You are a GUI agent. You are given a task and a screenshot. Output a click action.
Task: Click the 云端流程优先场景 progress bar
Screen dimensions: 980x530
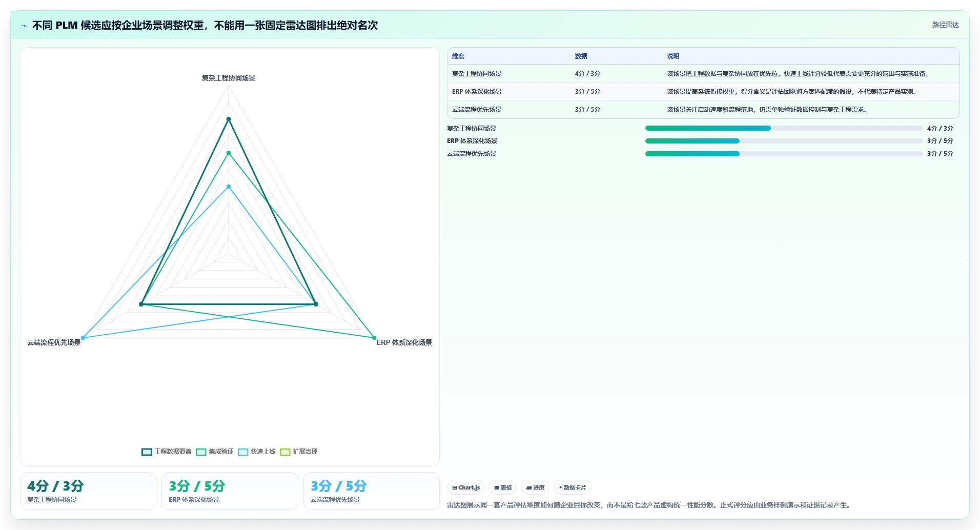(x=784, y=154)
